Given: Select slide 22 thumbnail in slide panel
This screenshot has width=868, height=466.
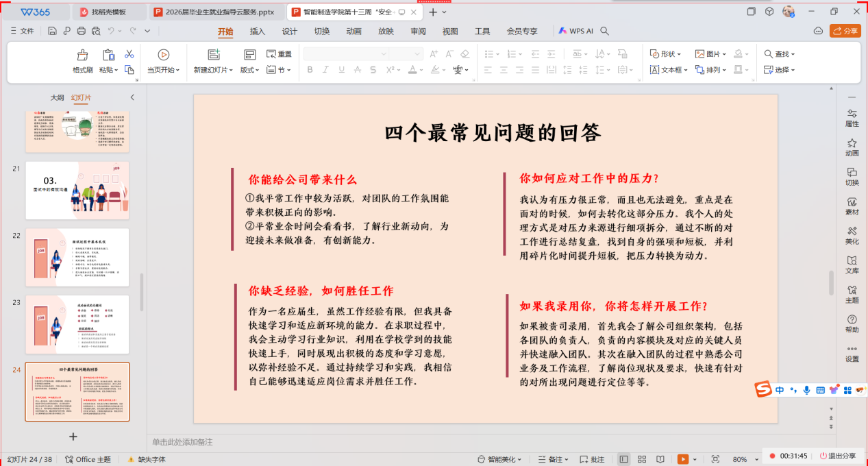Looking at the screenshot, I should 77,257.
